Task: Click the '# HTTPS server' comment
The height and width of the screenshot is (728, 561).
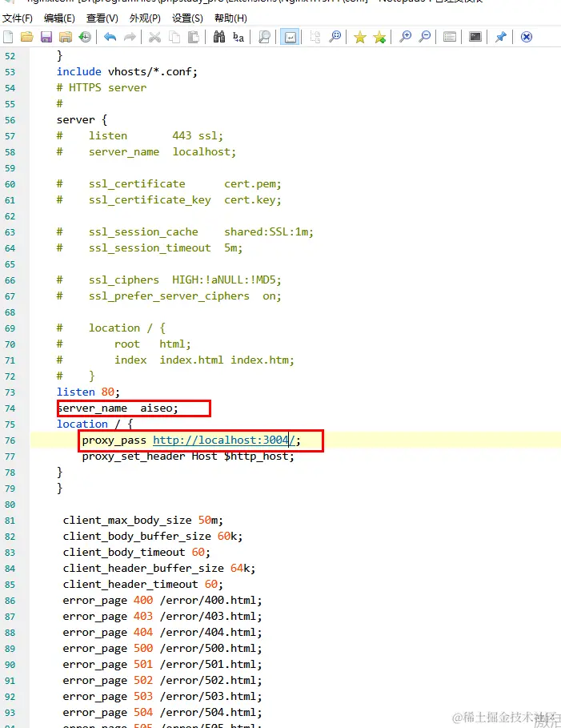Action: click(102, 87)
